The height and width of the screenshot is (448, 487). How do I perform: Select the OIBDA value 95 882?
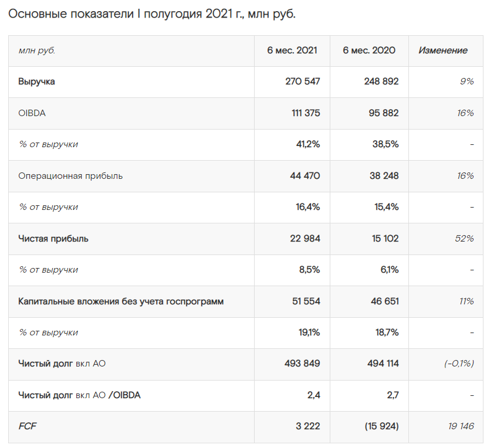tap(381, 113)
